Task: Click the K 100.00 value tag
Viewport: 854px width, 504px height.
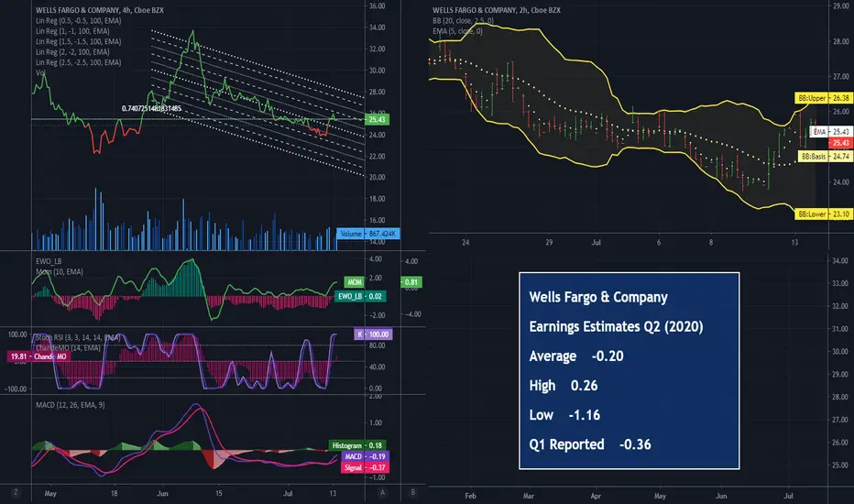Action: [x=373, y=334]
